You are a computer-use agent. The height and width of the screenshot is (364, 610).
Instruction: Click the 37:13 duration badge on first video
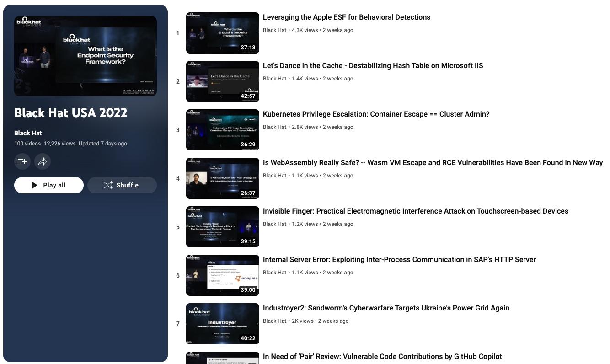tap(248, 48)
